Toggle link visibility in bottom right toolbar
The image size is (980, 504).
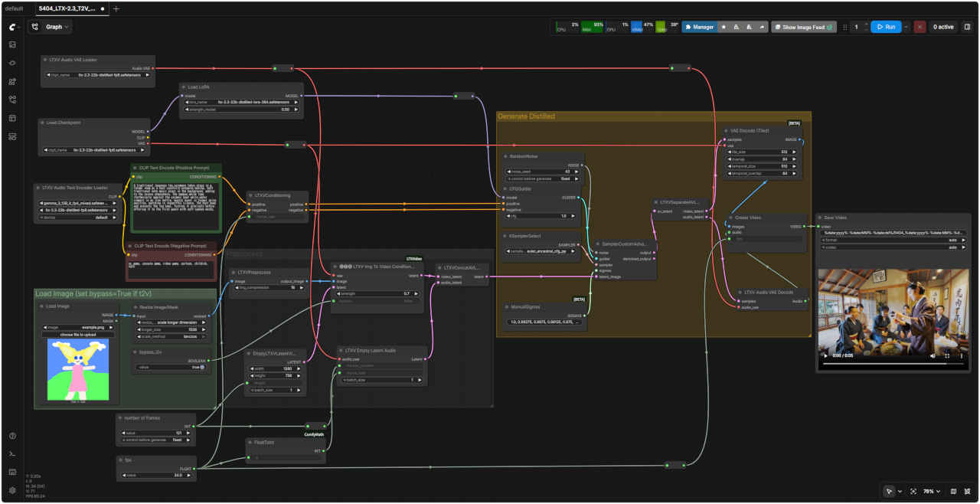(x=966, y=491)
